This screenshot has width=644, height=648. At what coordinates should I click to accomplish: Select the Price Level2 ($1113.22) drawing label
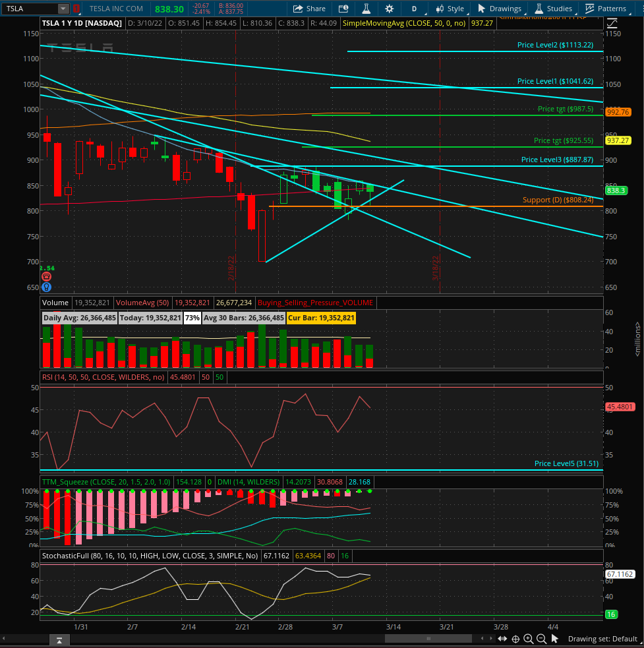[555, 45]
